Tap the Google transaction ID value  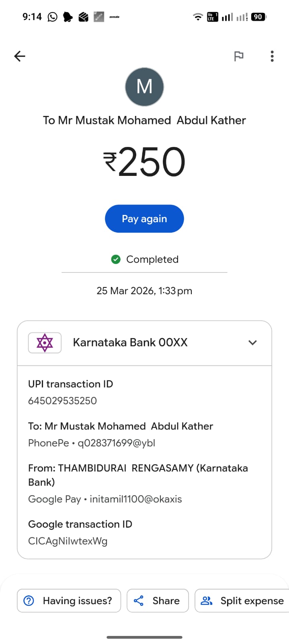coord(68,541)
